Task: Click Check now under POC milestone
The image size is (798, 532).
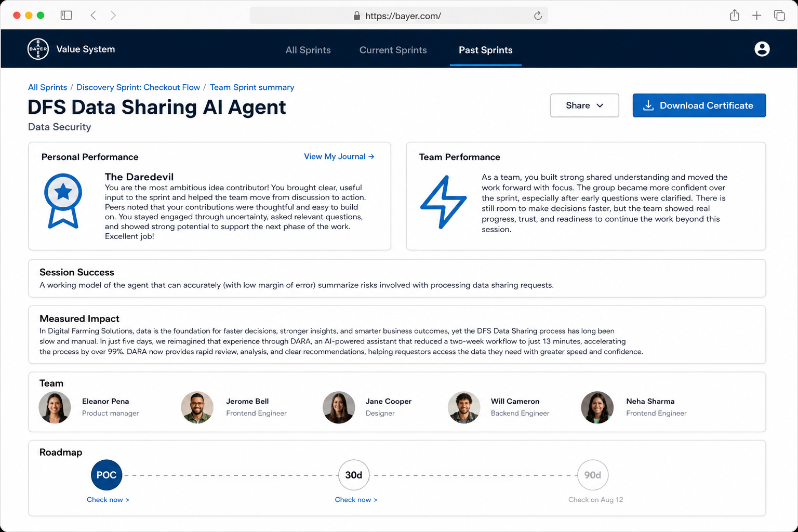Action: [108, 500]
